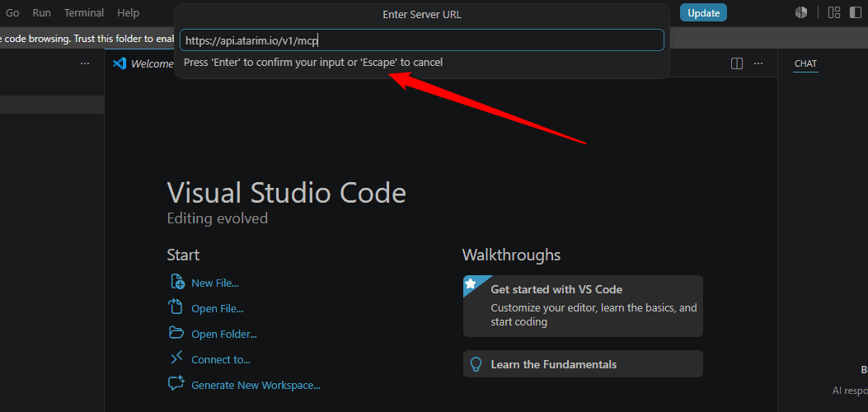Image resolution: width=868 pixels, height=412 pixels.
Task: Open the Go menu
Action: (x=12, y=12)
